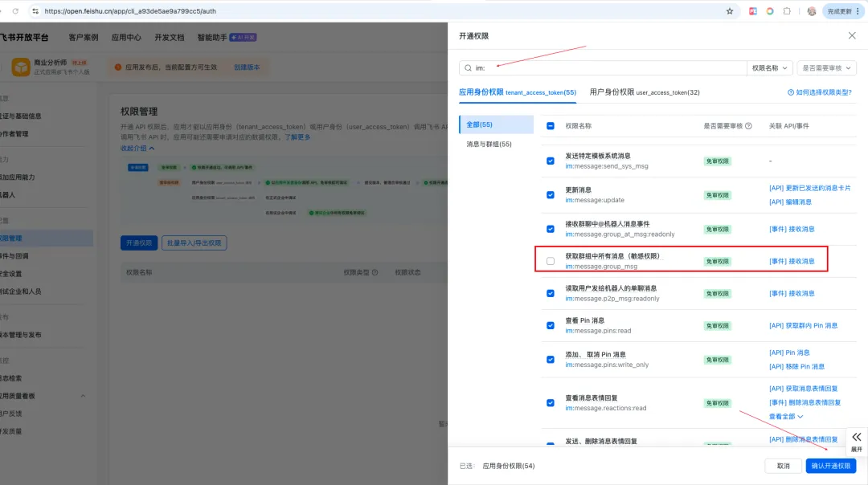Click the permission search field containing im:
The height and width of the screenshot is (485, 868).
point(603,68)
